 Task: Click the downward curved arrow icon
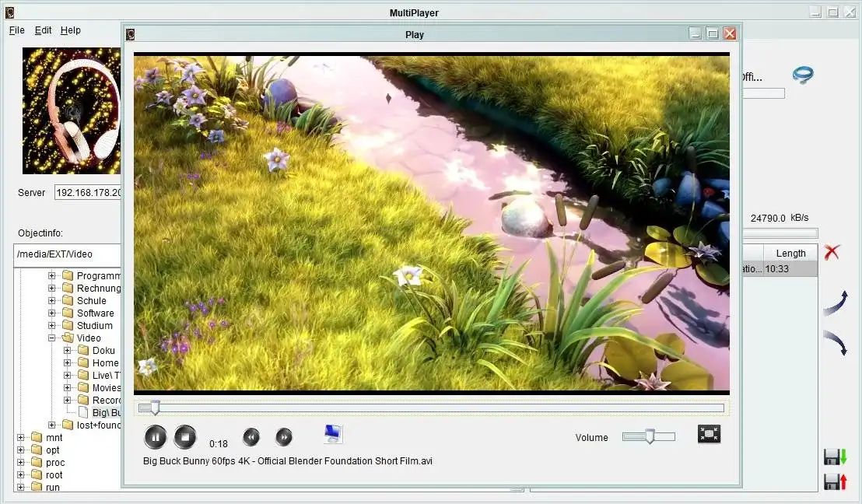tap(836, 343)
